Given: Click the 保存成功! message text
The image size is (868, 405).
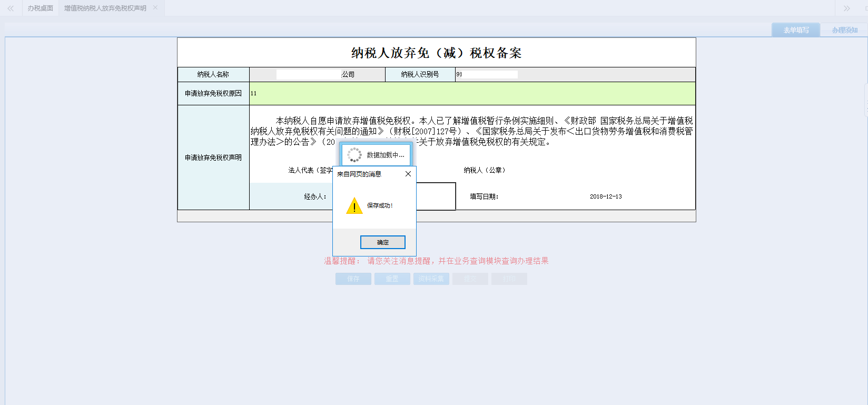Looking at the screenshot, I should point(380,205).
